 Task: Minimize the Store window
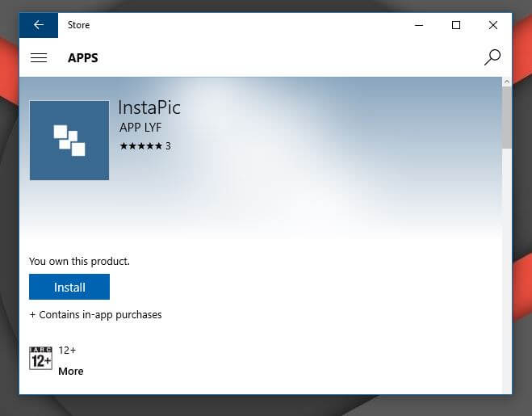tap(419, 25)
